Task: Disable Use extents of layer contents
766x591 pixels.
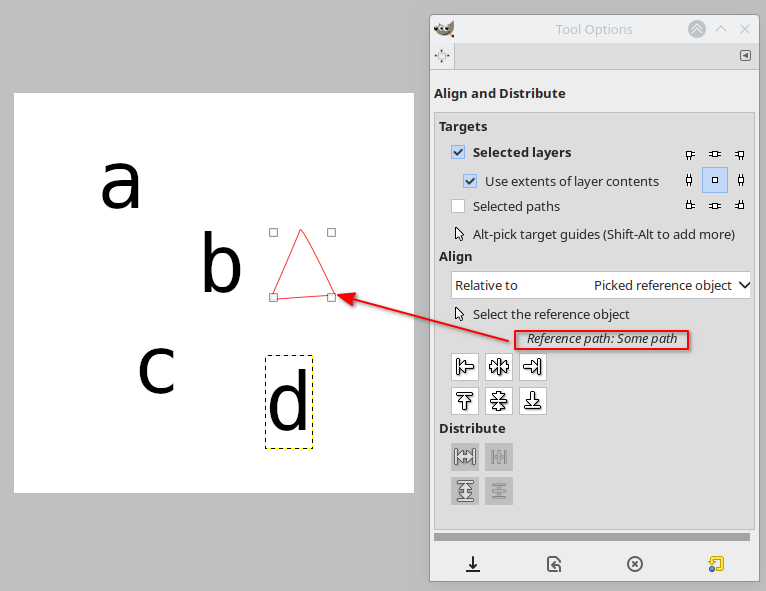Action: pos(470,181)
